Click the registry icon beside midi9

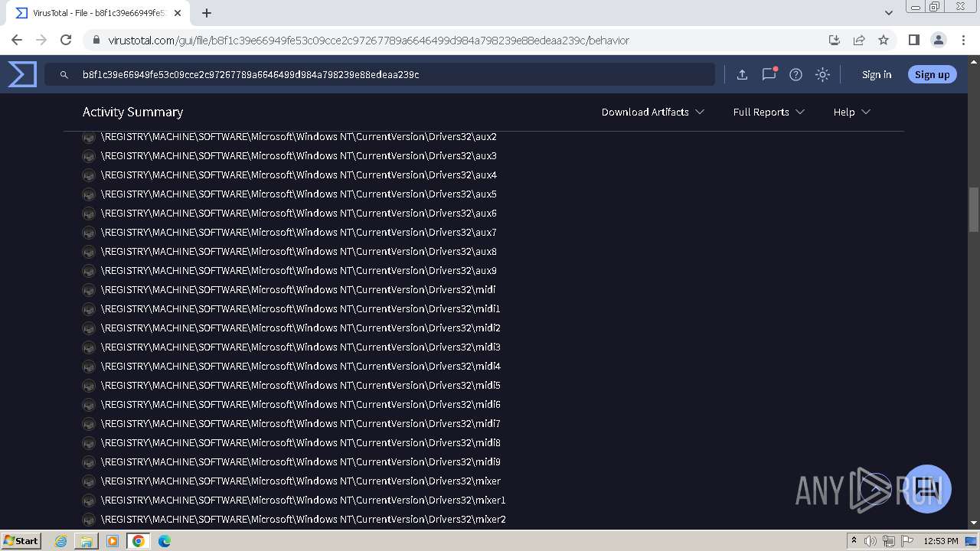coord(89,462)
